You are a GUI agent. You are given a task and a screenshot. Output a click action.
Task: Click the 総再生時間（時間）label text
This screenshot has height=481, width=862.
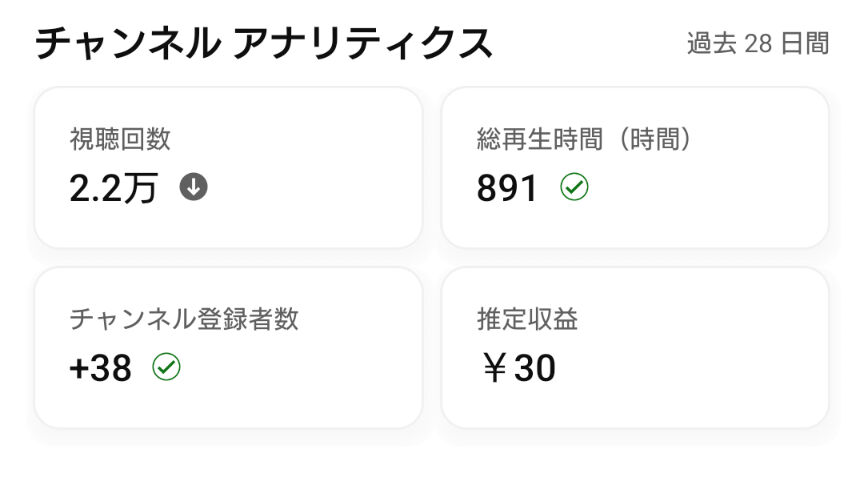pyautogui.click(x=584, y=139)
